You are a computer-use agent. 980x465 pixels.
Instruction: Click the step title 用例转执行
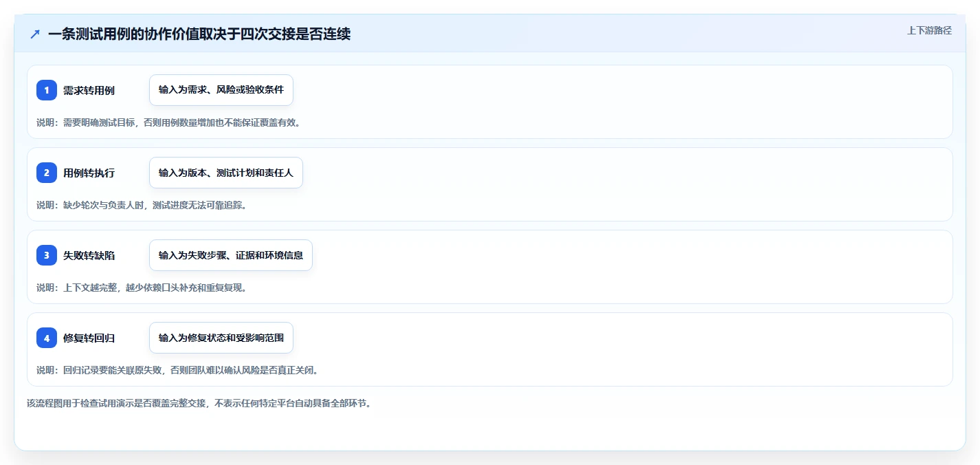(89, 173)
